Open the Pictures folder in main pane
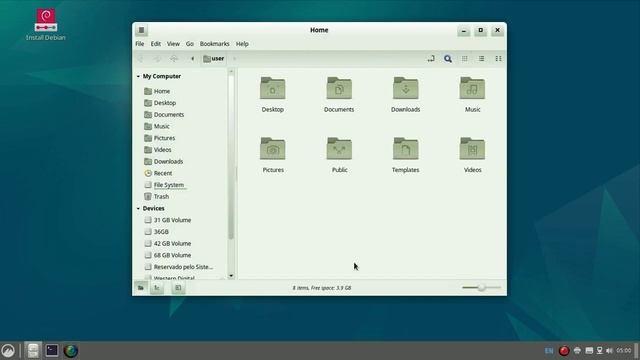Image resolution: width=640 pixels, height=360 pixels. (273, 155)
